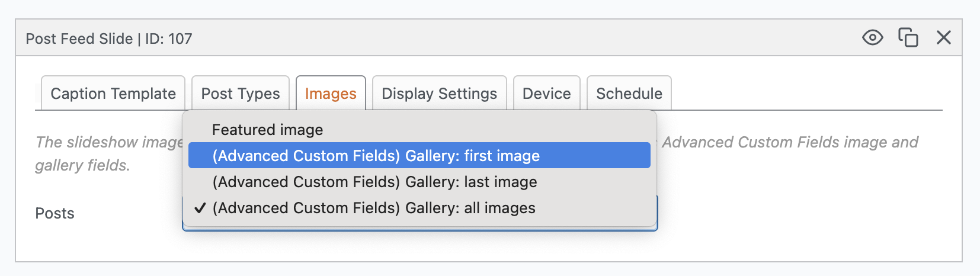Select Gallery: first image option

376,156
